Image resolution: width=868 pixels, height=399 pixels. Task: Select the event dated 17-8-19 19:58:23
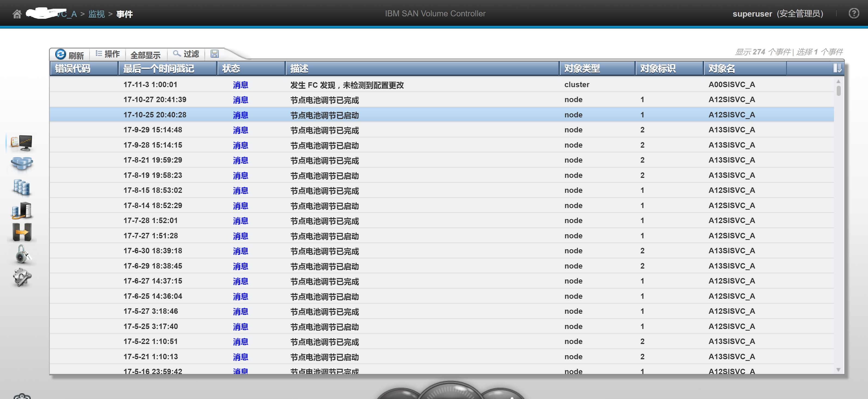coord(441,175)
